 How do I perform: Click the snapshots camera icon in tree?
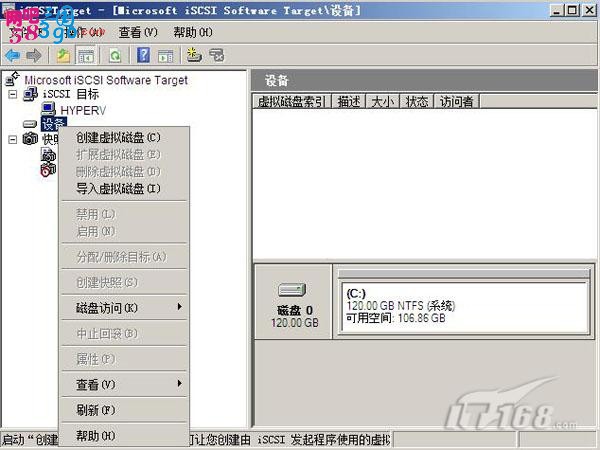tap(30, 139)
